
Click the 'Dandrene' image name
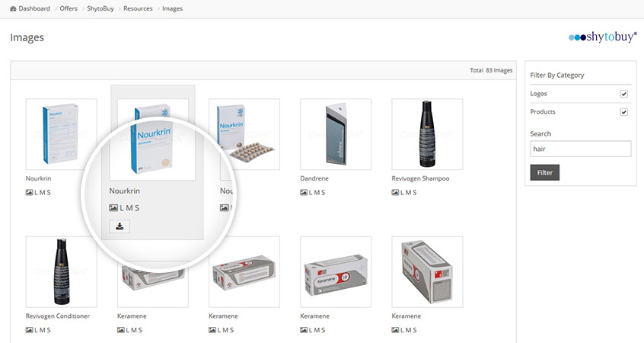[314, 178]
